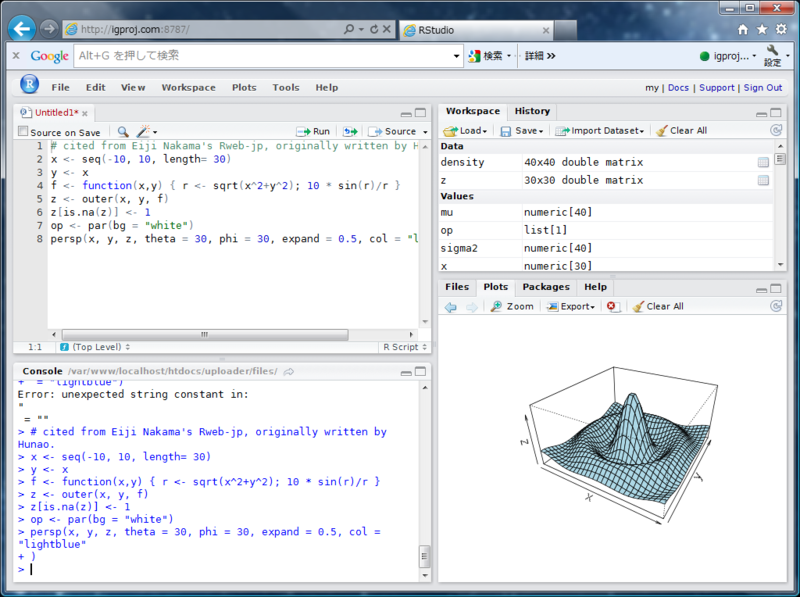Viewport: 800px width, 597px height.
Task: Click the Run button in editor
Action: (x=313, y=132)
